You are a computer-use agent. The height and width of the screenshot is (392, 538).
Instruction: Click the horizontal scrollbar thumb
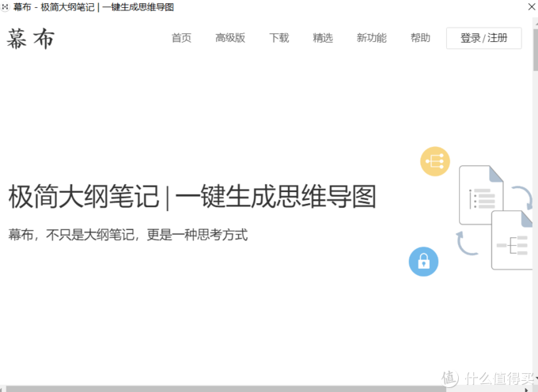pyautogui.click(x=225, y=389)
